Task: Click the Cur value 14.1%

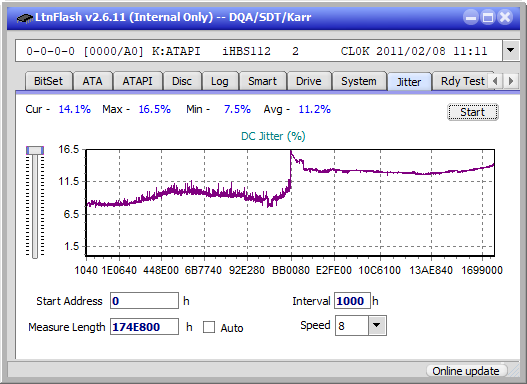Action: (x=75, y=109)
